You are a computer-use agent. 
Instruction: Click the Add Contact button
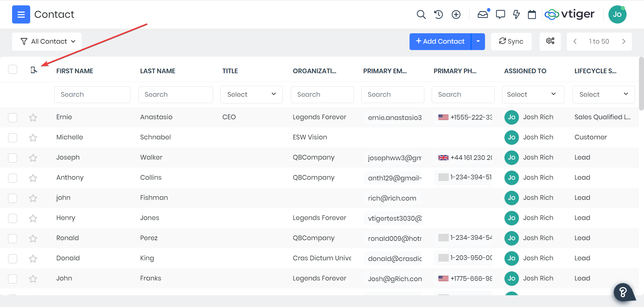pyautogui.click(x=440, y=41)
